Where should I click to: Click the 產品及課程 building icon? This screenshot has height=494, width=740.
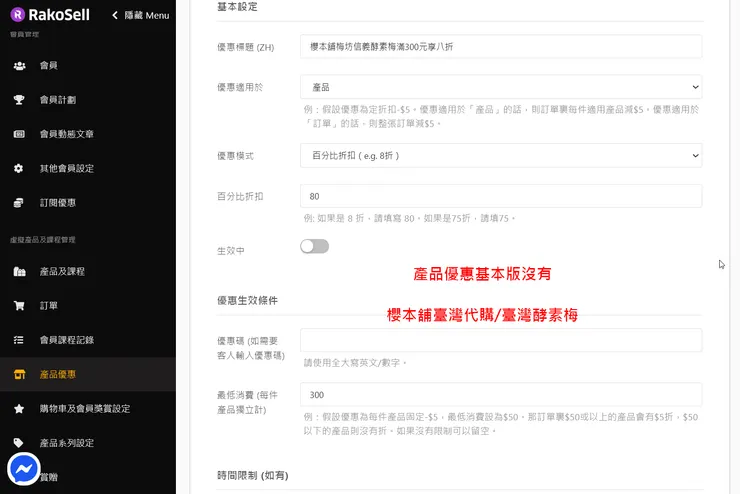pyautogui.click(x=19, y=271)
